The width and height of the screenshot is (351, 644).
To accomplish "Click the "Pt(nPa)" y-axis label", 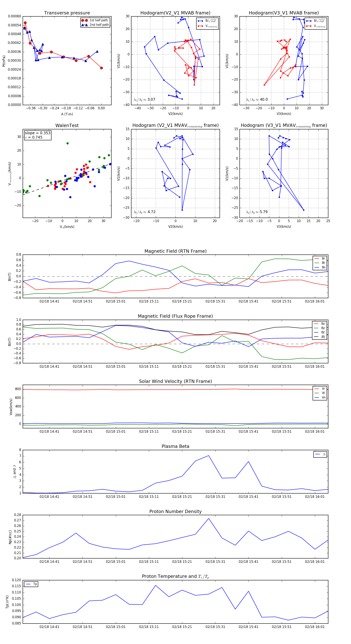I will [x=4, y=61].
